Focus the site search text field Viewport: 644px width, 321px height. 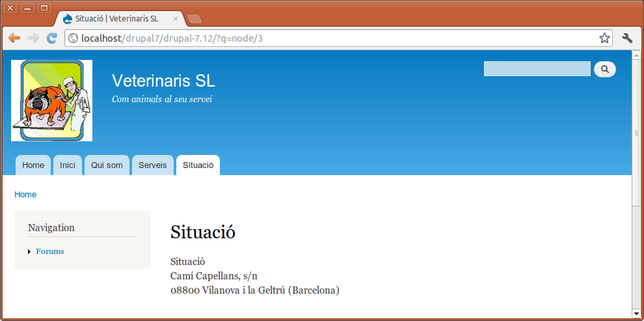click(537, 69)
